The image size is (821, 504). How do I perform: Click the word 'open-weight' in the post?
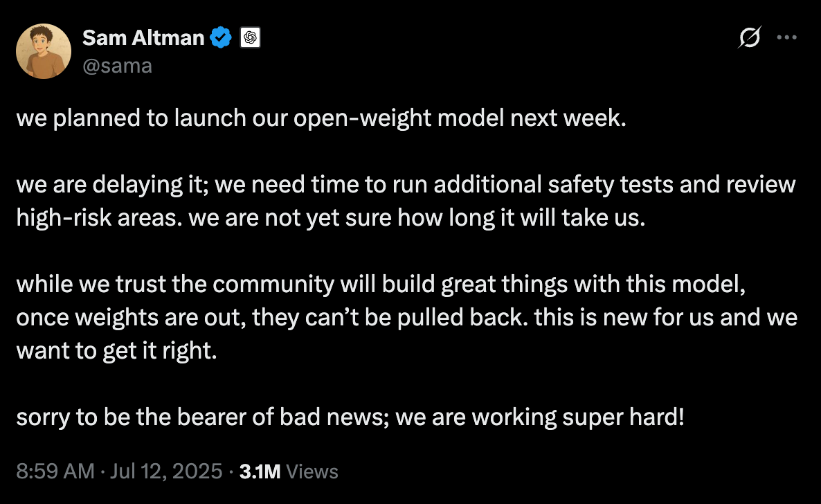pyautogui.click(x=362, y=118)
